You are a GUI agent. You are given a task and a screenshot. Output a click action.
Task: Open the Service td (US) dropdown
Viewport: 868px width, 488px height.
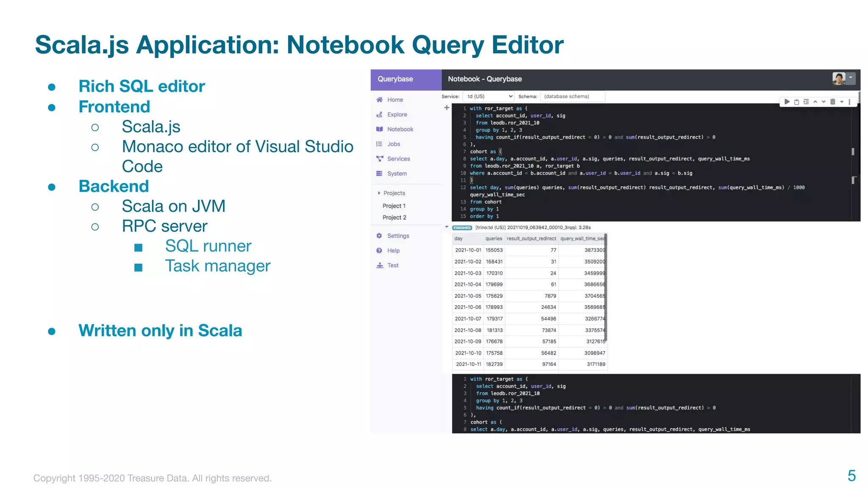click(x=488, y=97)
